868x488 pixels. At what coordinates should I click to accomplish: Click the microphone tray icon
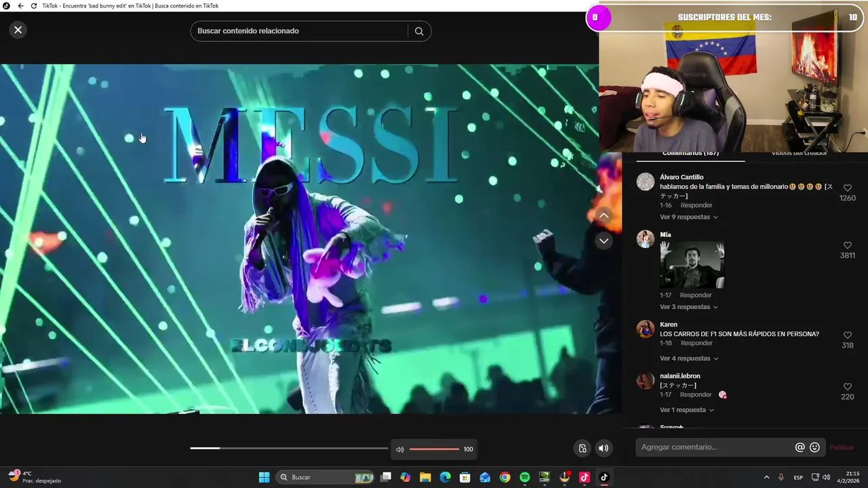point(781,477)
